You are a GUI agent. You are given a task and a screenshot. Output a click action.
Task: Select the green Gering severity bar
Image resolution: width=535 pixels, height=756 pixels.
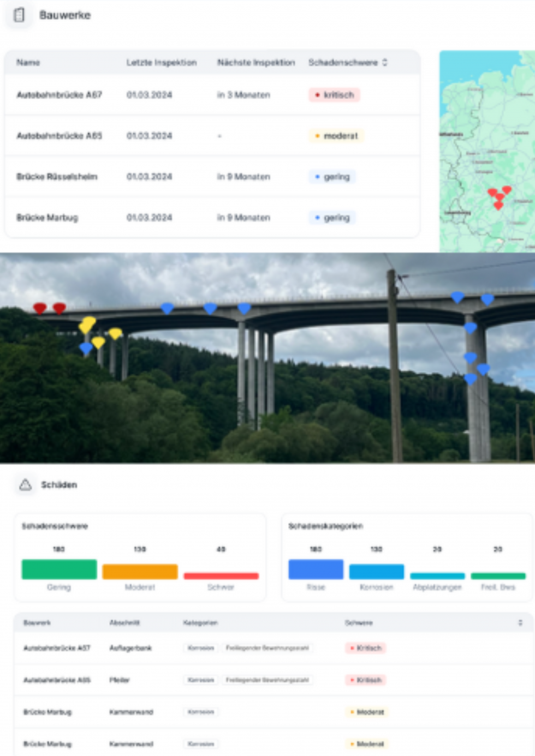point(59,569)
